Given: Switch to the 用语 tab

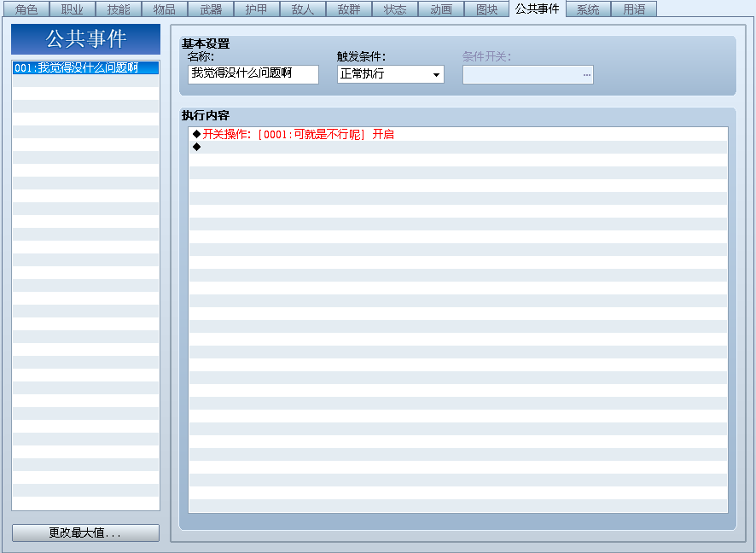Looking at the screenshot, I should pyautogui.click(x=634, y=9).
